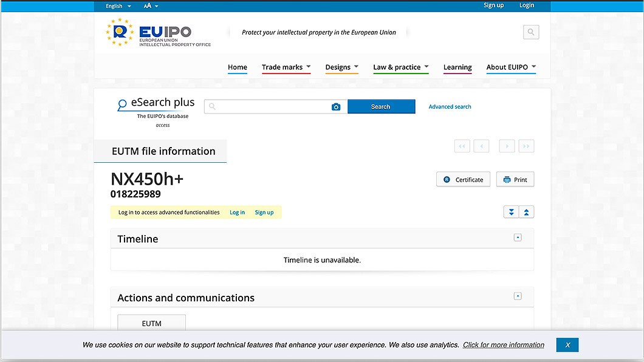Go to previous result arrow
The image size is (644, 362).
pyautogui.click(x=481, y=146)
